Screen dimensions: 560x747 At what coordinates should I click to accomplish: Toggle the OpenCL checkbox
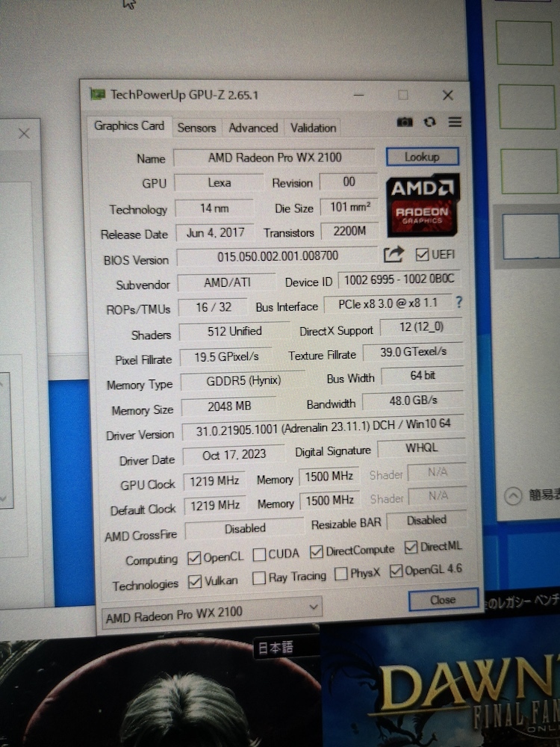194,558
